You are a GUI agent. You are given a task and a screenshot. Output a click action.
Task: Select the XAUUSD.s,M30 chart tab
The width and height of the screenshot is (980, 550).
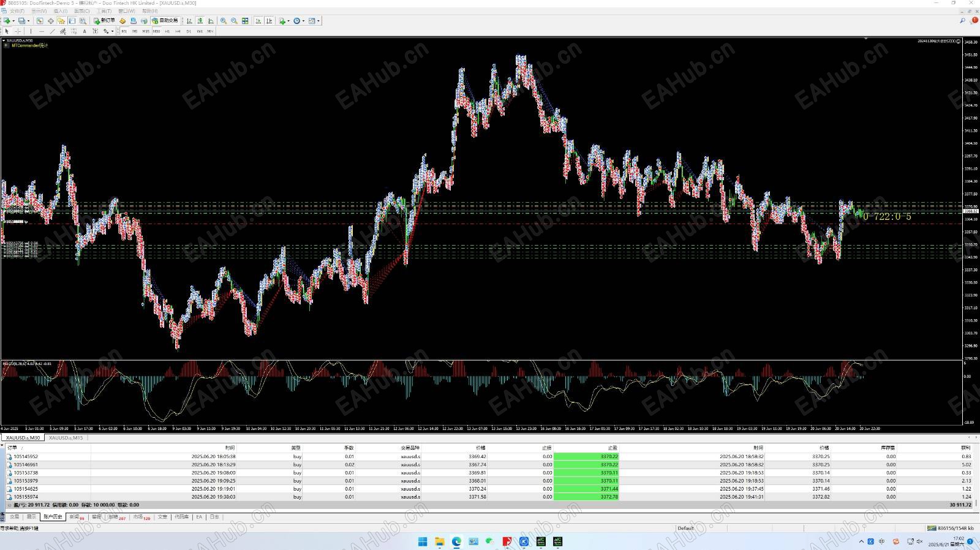coord(23,438)
